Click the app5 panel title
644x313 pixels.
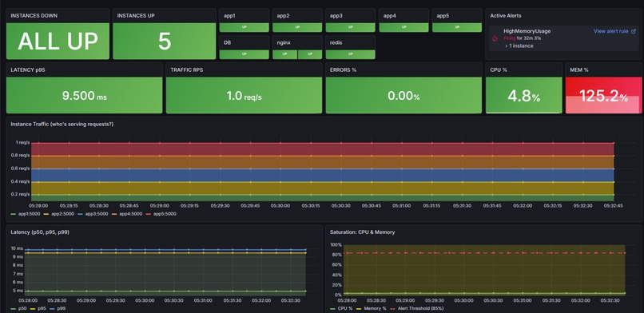tap(443, 16)
